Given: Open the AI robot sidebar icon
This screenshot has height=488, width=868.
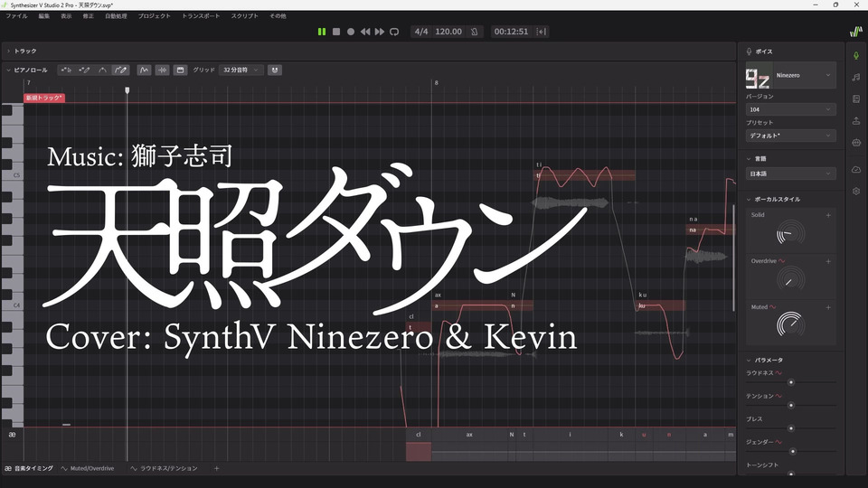Looking at the screenshot, I should pos(856,143).
